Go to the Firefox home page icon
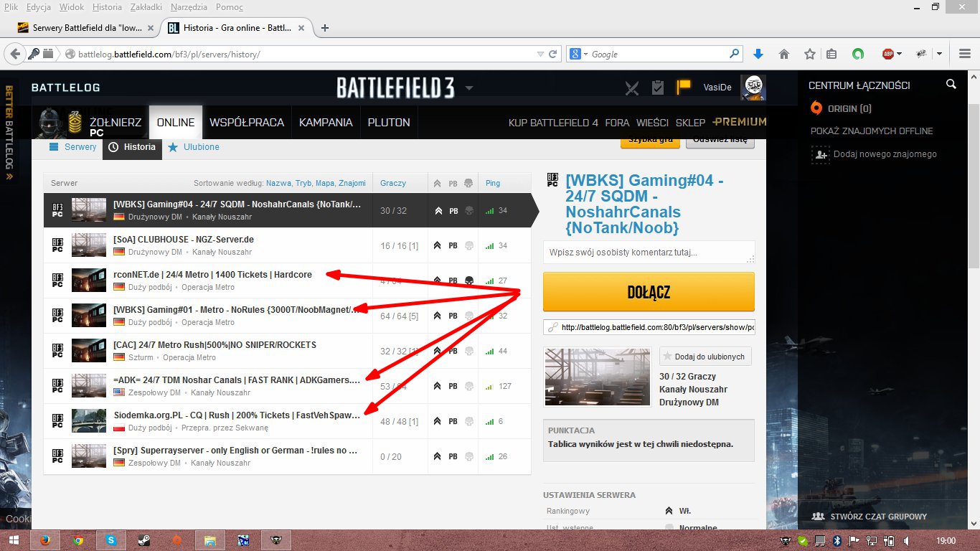This screenshot has width=980, height=551. click(x=784, y=54)
